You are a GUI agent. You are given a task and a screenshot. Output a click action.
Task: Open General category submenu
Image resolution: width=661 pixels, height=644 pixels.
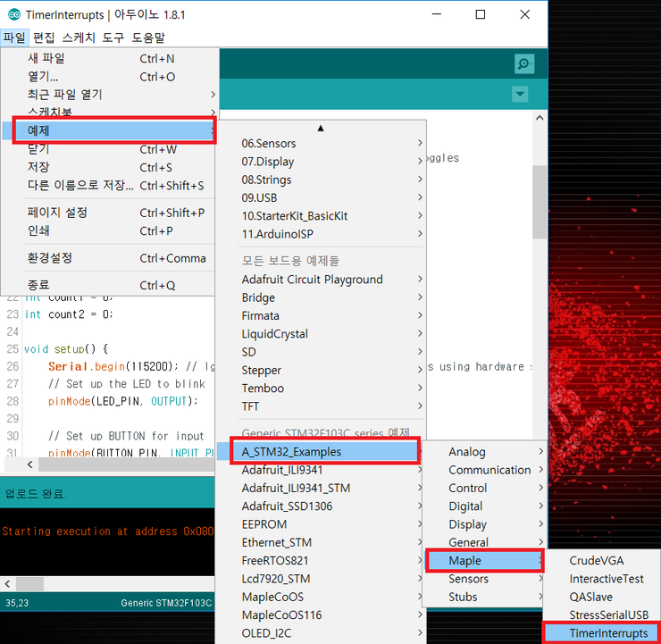(x=484, y=542)
